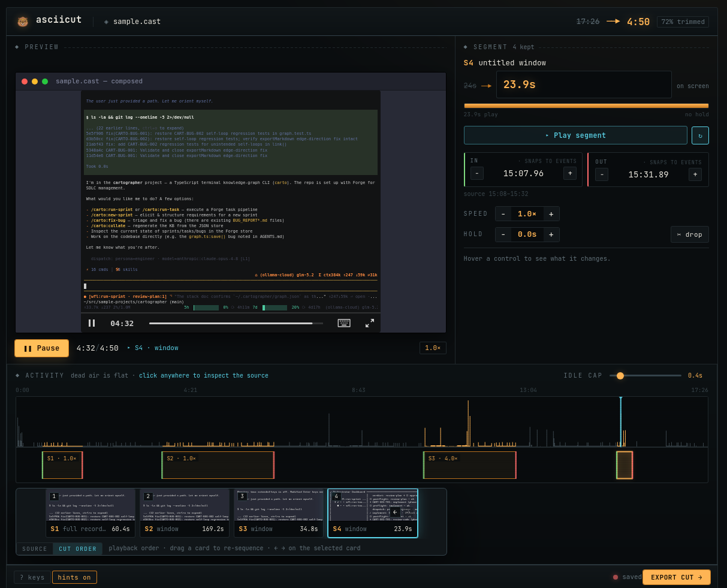Image resolution: width=727 pixels, height=588 pixels.
Task: Raise the SPEED value with plus
Action: tap(551, 214)
